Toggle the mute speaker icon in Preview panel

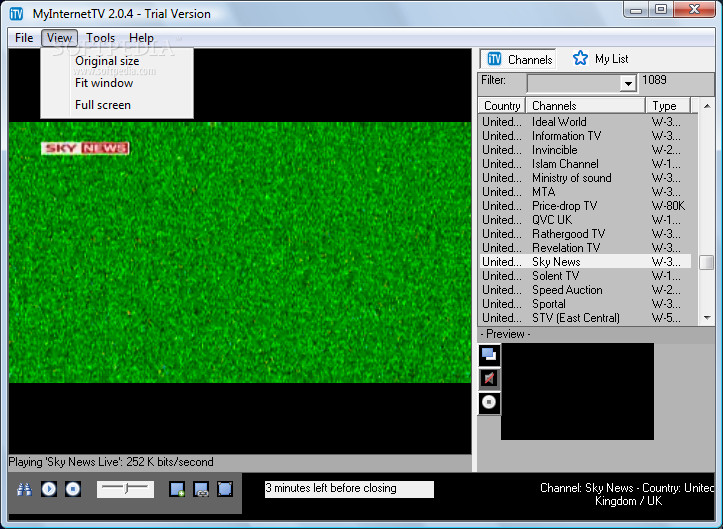click(x=489, y=379)
